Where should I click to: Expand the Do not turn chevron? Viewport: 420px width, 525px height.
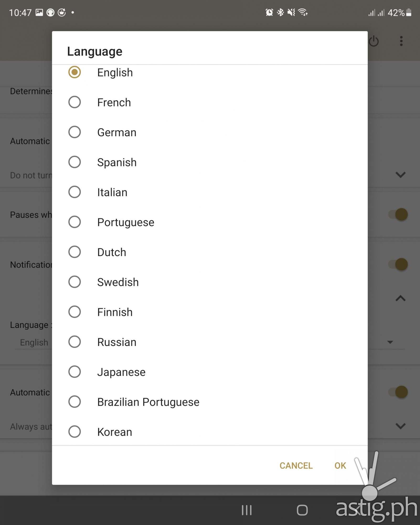tap(400, 175)
